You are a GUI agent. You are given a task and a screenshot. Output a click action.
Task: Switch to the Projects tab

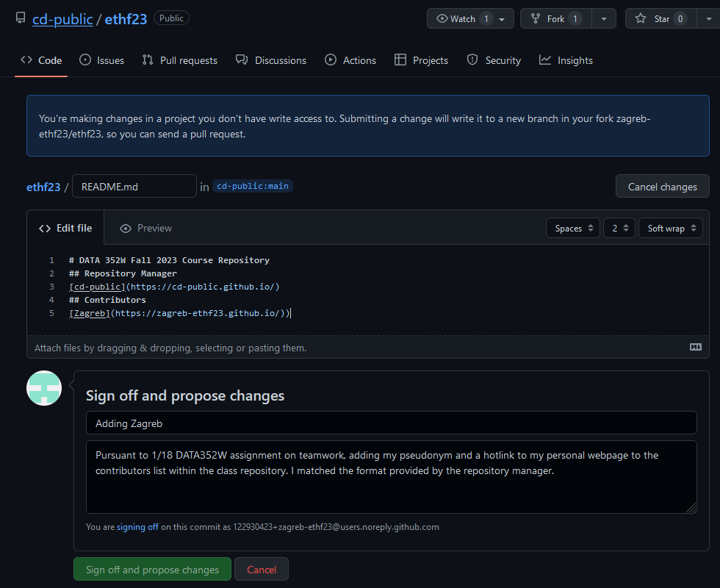421,60
